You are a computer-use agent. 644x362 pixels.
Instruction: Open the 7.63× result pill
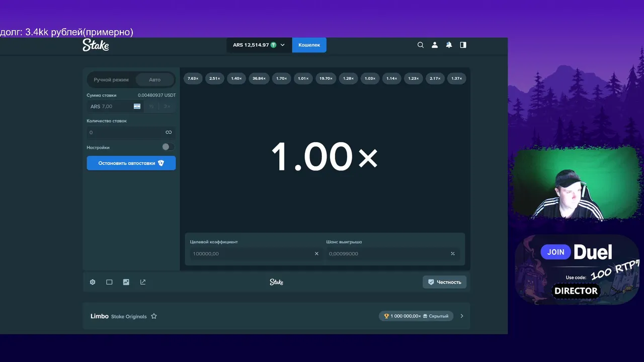tap(193, 78)
